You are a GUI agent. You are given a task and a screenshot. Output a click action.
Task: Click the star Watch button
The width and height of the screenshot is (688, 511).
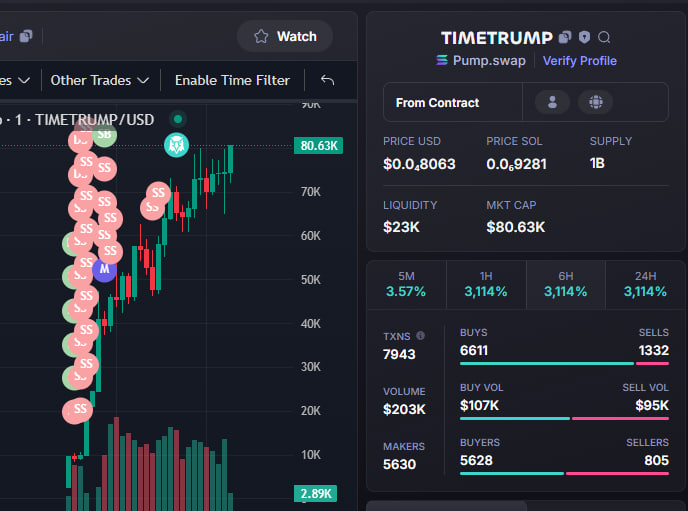(285, 36)
